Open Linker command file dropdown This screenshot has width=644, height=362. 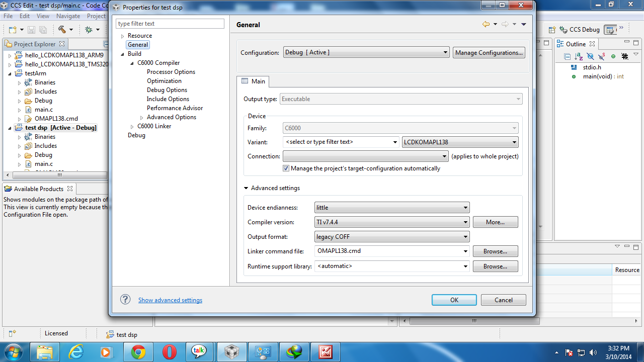coord(466,251)
